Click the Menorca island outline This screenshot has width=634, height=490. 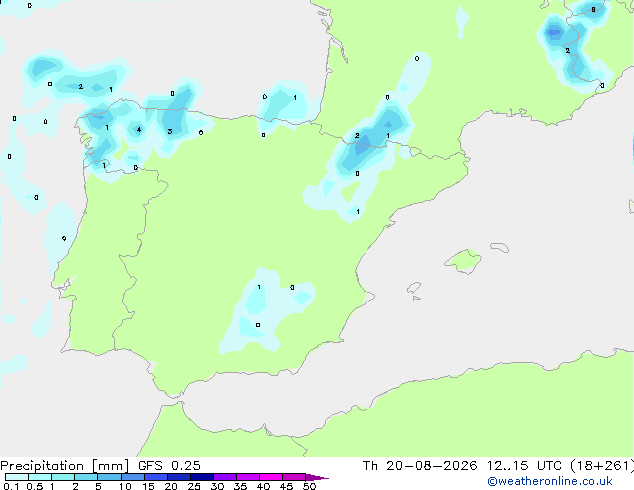click(x=499, y=247)
